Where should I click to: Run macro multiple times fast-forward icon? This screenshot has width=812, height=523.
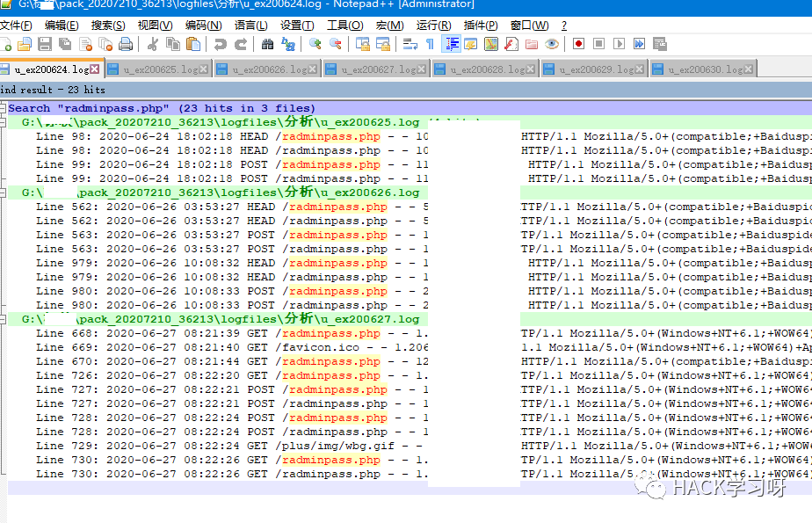click(639, 45)
